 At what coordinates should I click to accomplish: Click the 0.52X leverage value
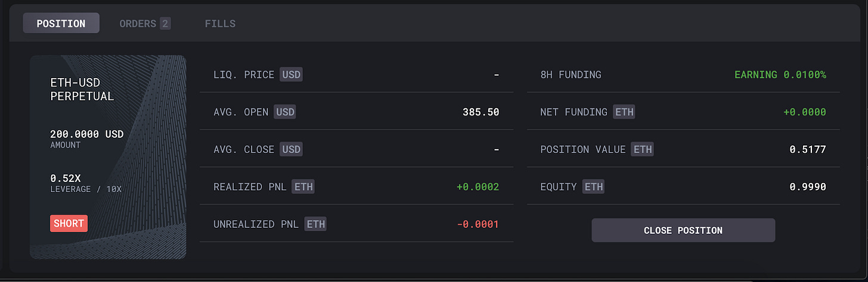pos(66,178)
